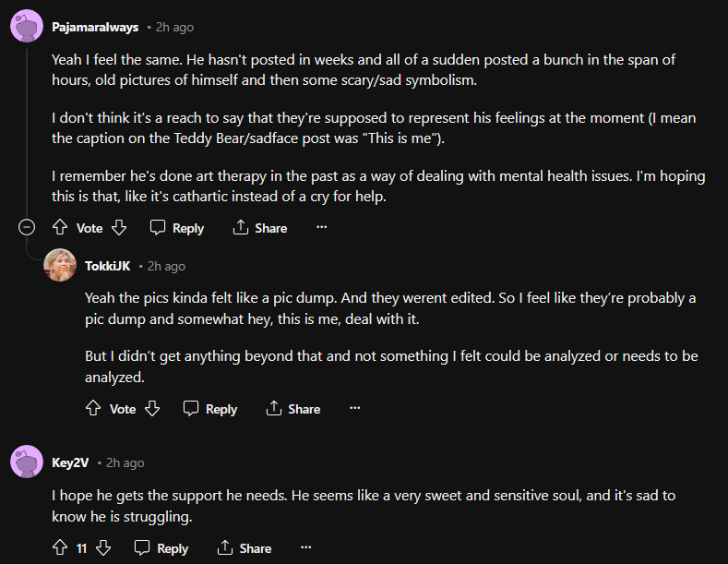The width and height of the screenshot is (728, 564).
Task: Upvote Key2V's comment
Action: [60, 548]
